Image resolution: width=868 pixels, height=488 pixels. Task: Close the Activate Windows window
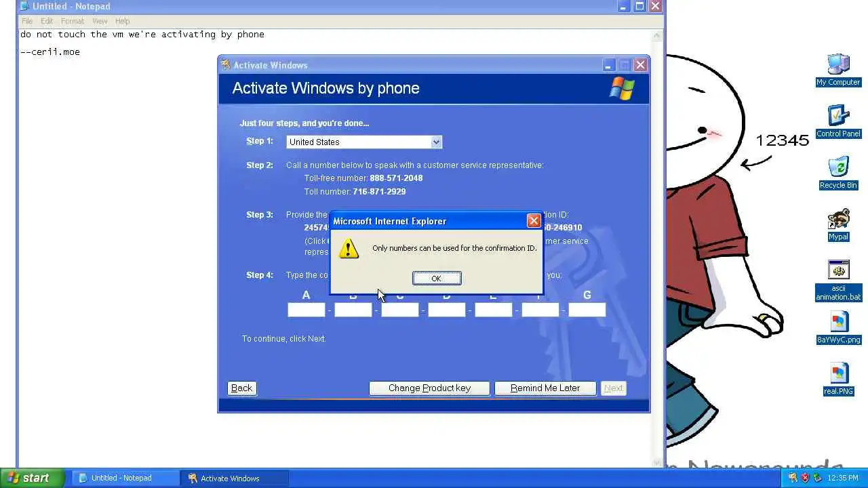pyautogui.click(x=640, y=65)
